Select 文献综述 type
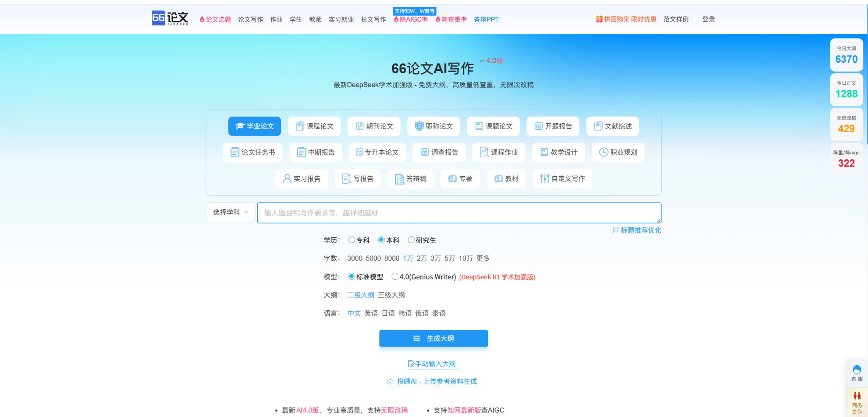 click(x=612, y=126)
